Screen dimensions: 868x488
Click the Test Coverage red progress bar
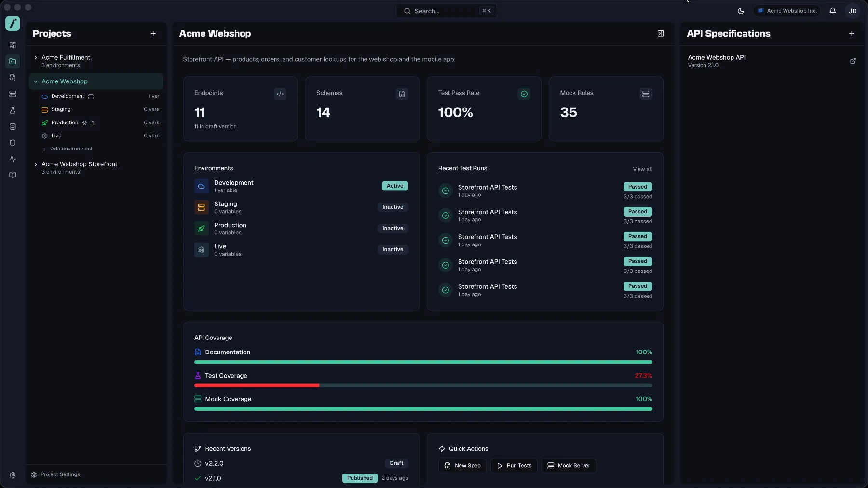(x=257, y=386)
